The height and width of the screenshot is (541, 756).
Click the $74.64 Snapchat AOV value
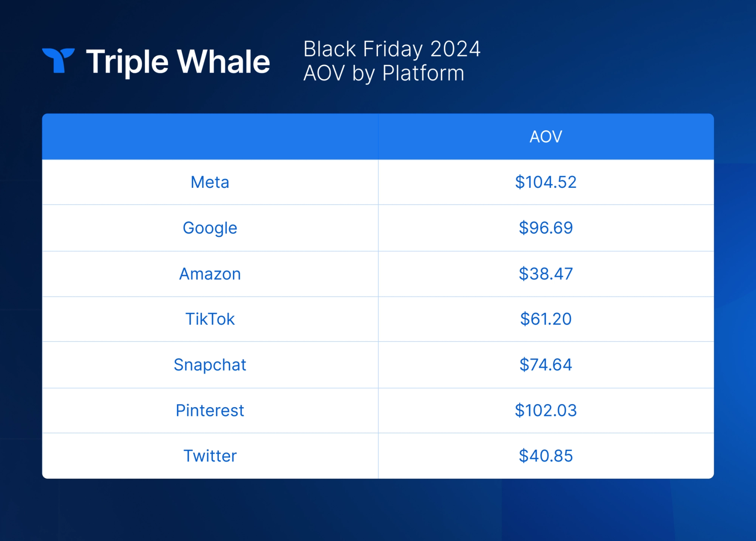(546, 365)
